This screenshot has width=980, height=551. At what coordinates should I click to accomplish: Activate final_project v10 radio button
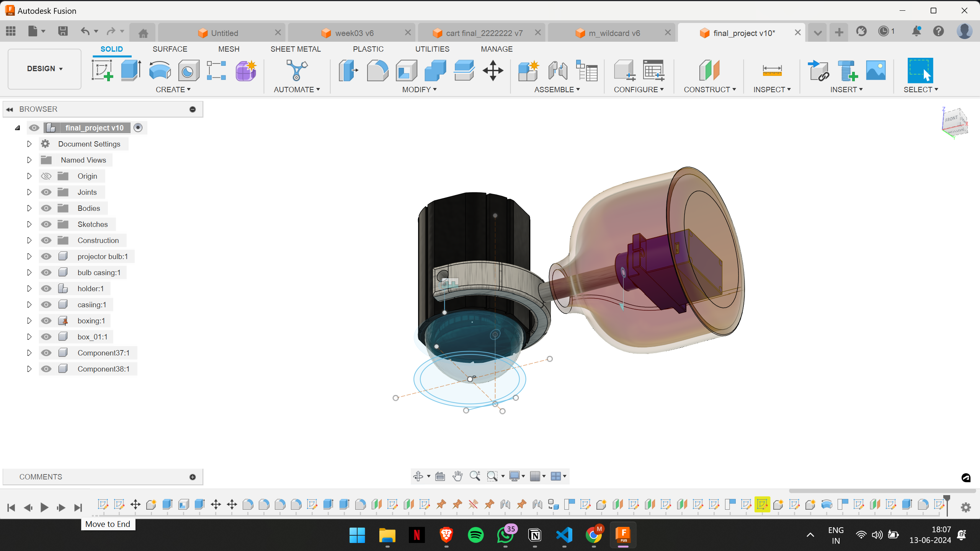click(x=138, y=128)
